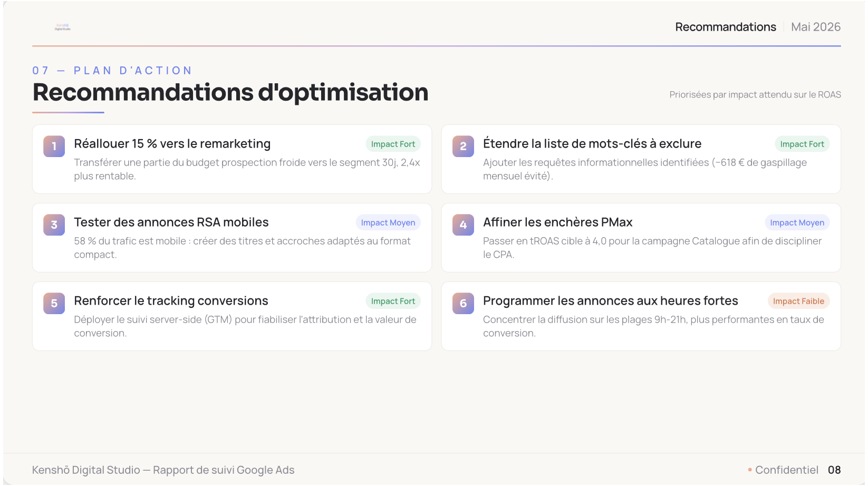
Task: Click heading 'Étendre la liste de mots-clés à exclure'
Action: (x=592, y=144)
